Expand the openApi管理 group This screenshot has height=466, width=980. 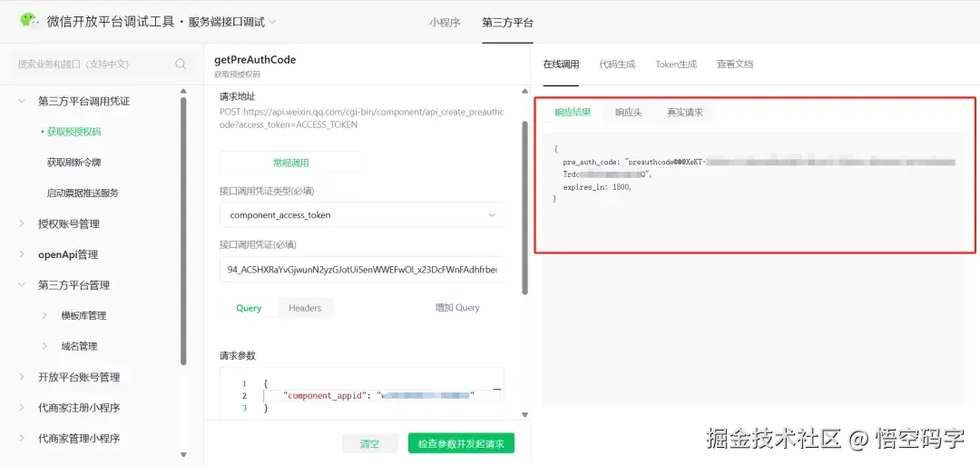pyautogui.click(x=22, y=254)
